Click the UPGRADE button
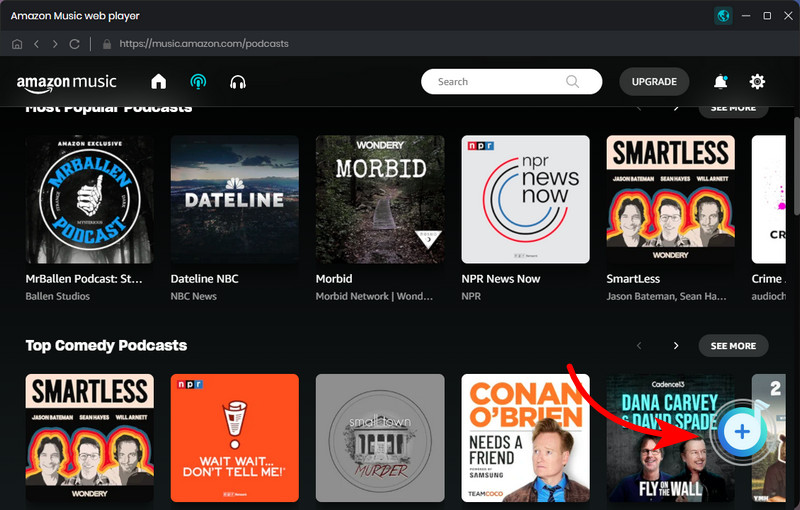Image resolution: width=800 pixels, height=510 pixels. pyautogui.click(x=654, y=82)
